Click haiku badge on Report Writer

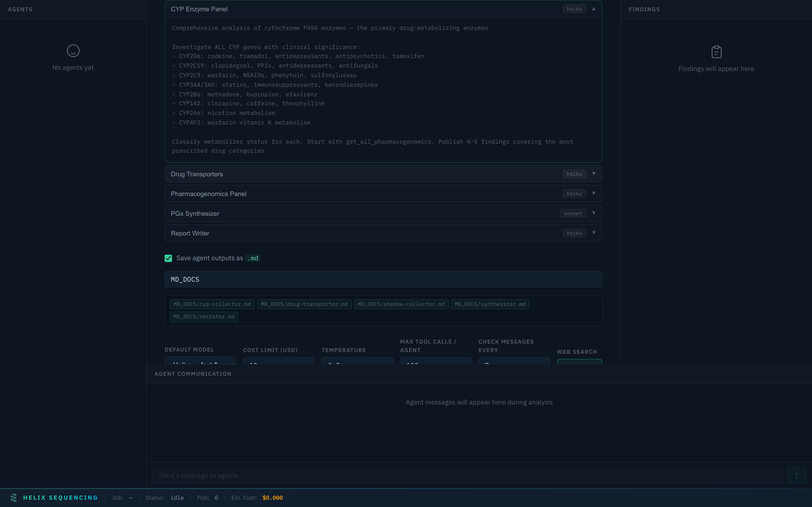pos(574,233)
